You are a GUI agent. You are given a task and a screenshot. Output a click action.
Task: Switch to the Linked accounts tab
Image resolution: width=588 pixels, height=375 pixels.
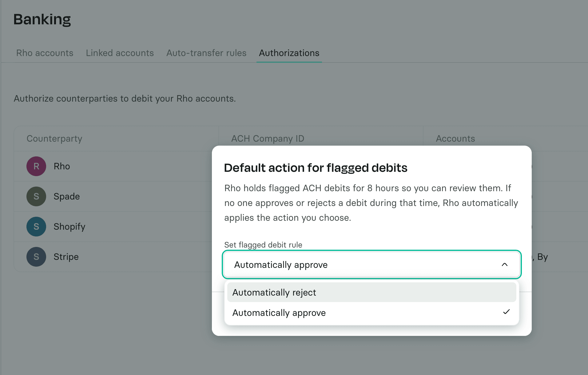[x=120, y=53]
